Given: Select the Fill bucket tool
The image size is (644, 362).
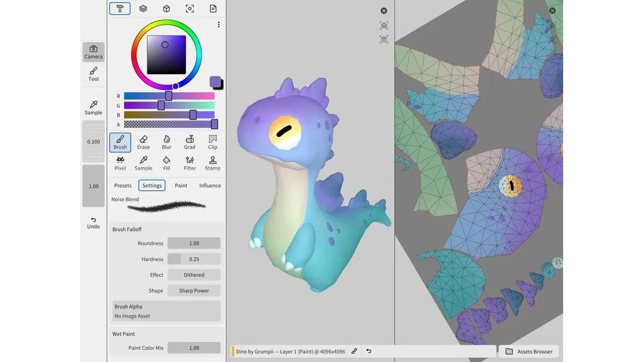Looking at the screenshot, I should click(167, 164).
